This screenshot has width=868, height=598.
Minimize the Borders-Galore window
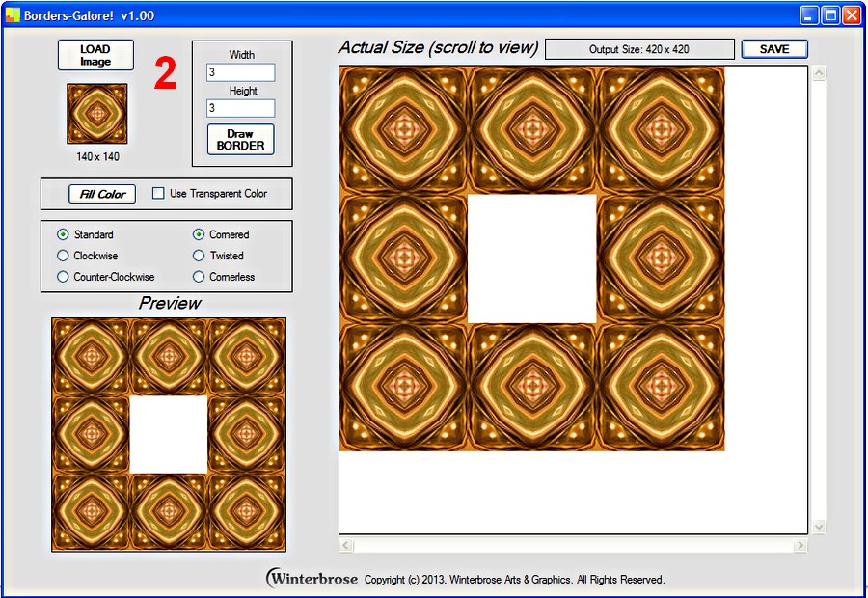coord(809,15)
